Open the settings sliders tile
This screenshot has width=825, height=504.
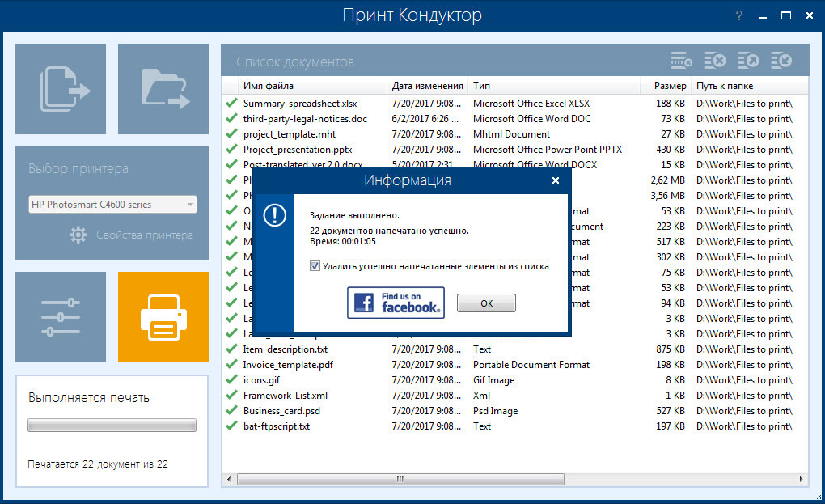61,316
